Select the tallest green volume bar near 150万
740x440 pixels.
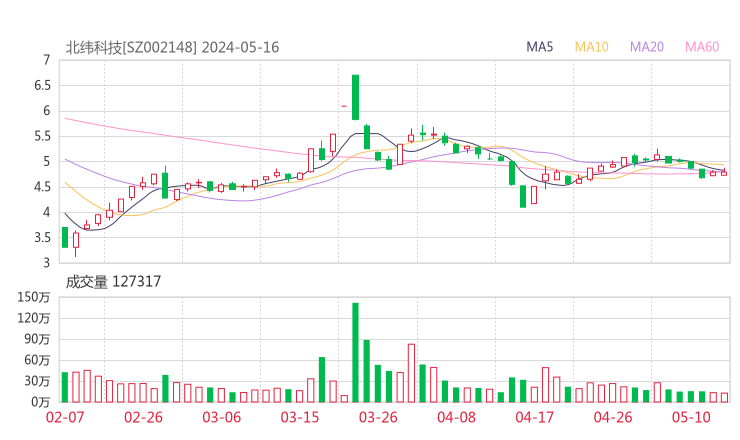(x=355, y=353)
